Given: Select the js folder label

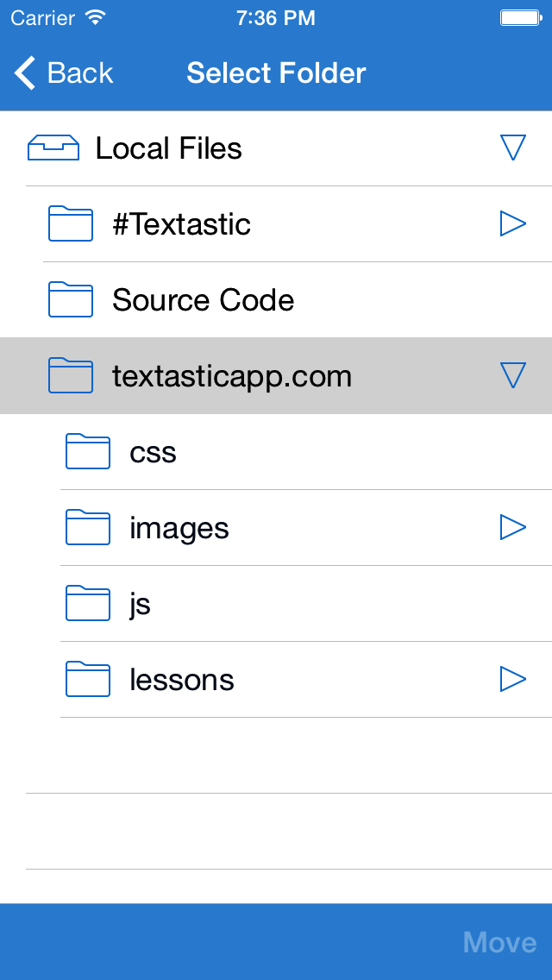Looking at the screenshot, I should (x=141, y=605).
